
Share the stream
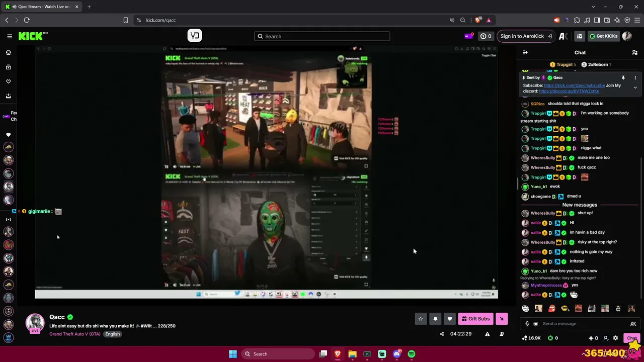(442, 334)
